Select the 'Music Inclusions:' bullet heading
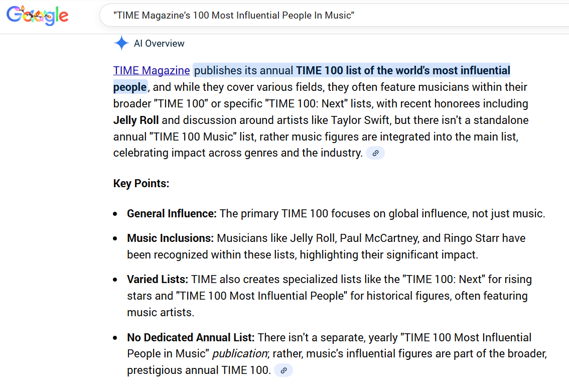 click(170, 238)
